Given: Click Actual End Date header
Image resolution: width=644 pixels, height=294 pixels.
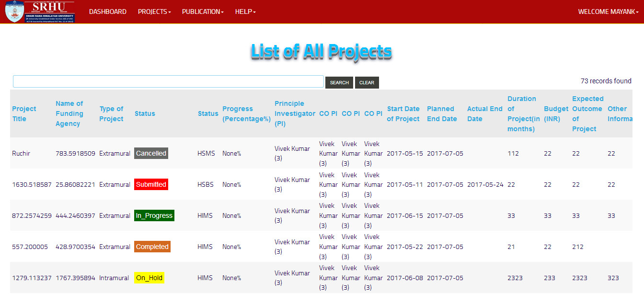Looking at the screenshot, I should pos(484,113).
